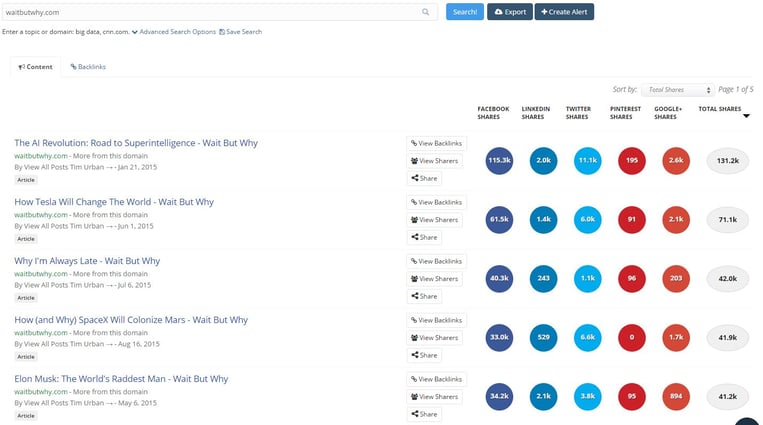Click the 894 Google+ shares circle
The image size is (763, 425).
(676, 396)
